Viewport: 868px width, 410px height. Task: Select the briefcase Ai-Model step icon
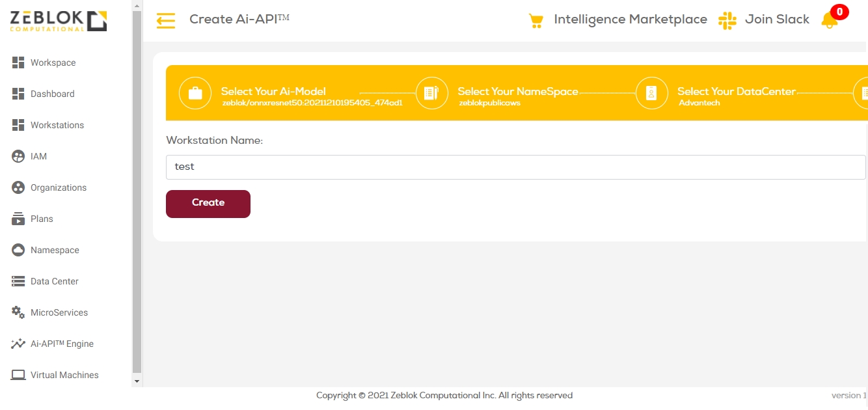(195, 93)
